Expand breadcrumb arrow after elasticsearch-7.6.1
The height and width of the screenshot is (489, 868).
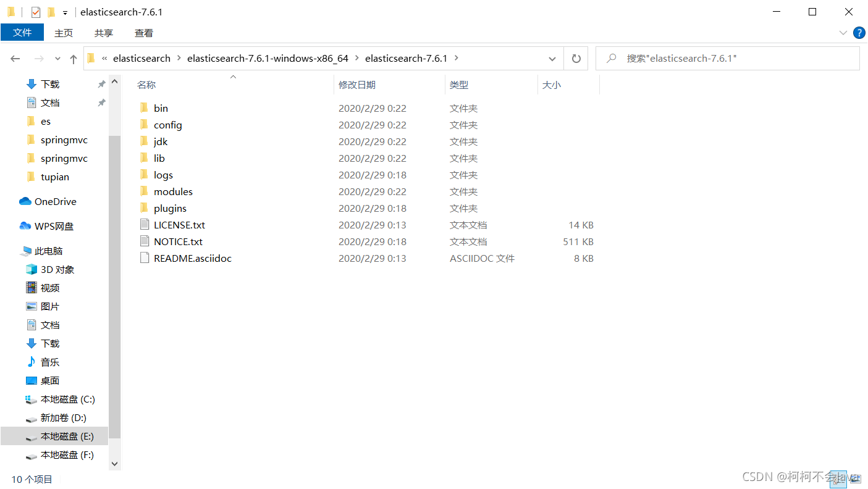[x=457, y=59]
